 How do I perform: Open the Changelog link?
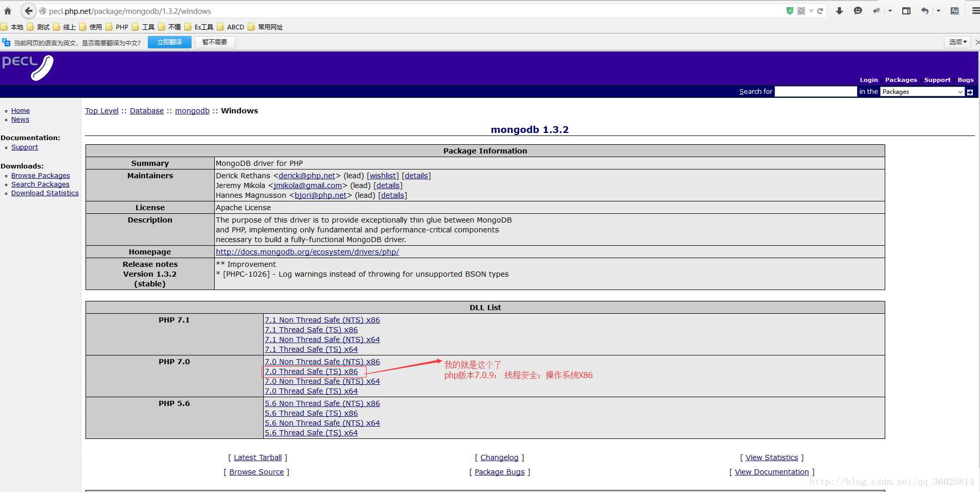click(500, 457)
